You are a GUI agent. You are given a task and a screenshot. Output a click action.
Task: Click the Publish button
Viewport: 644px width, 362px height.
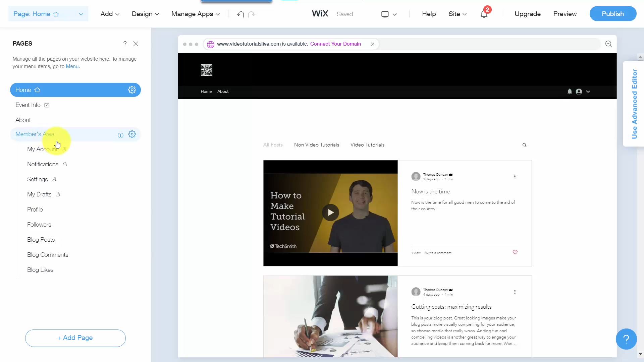tap(613, 14)
